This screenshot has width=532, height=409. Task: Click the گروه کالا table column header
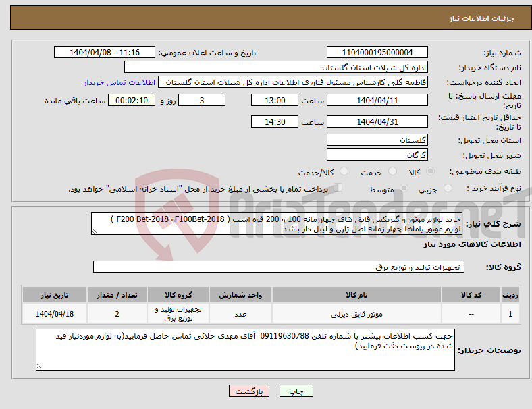pyautogui.click(x=178, y=295)
